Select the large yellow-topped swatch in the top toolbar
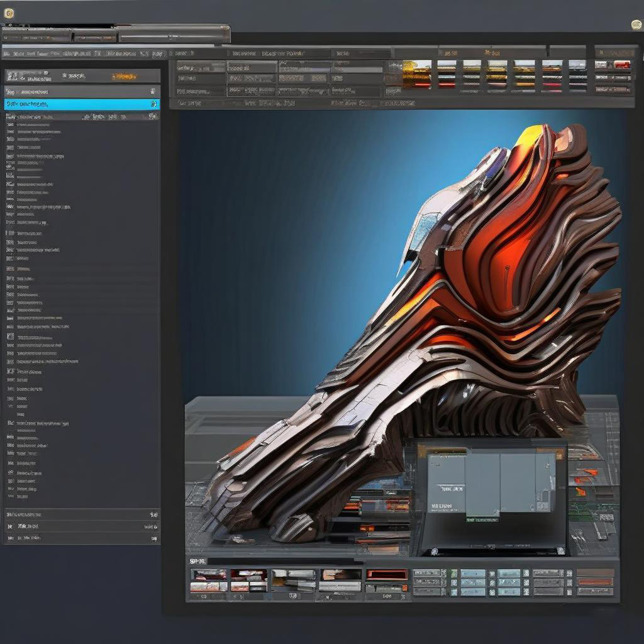This screenshot has width=644, height=644. (x=417, y=74)
